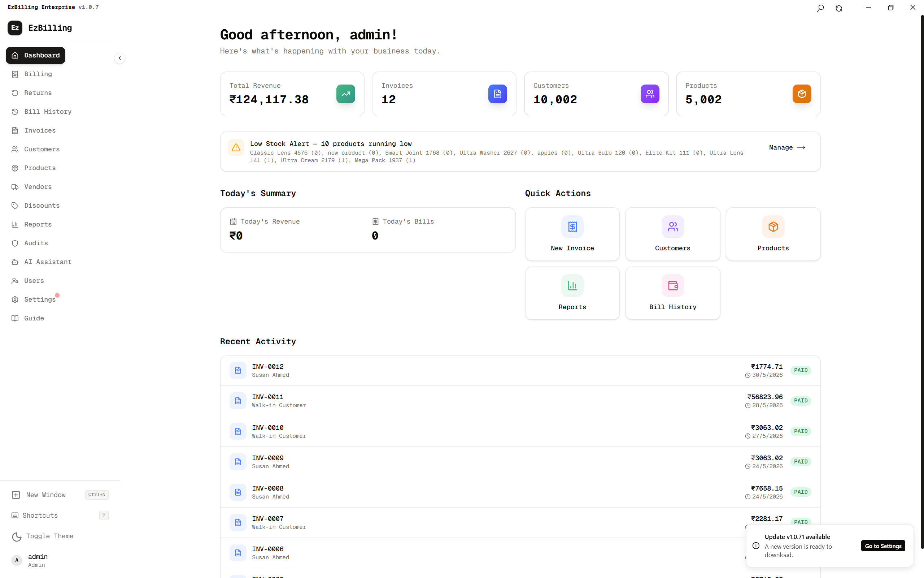Open Bill History quick action card

coord(672,293)
